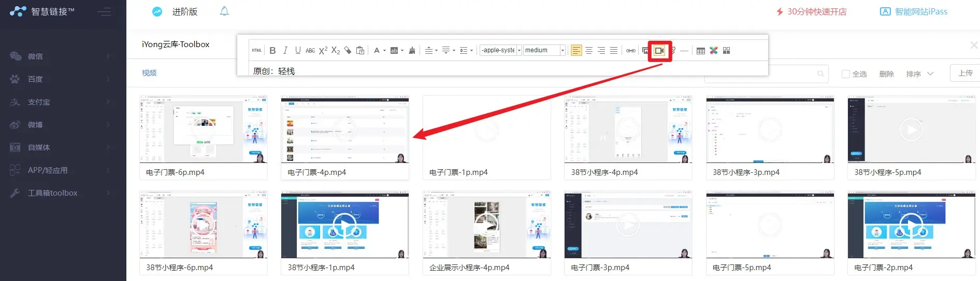Insert a hyperlink using the link icon

pyautogui.click(x=630, y=51)
